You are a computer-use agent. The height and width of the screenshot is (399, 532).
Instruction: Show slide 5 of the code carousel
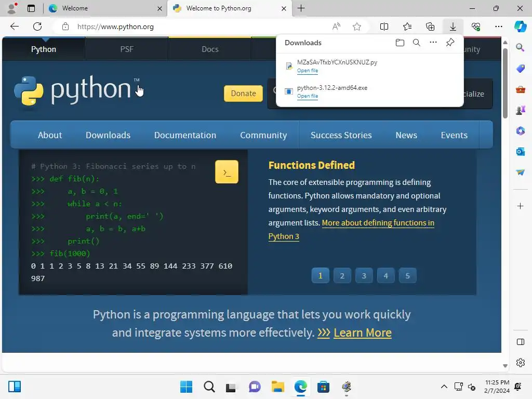[x=407, y=275]
